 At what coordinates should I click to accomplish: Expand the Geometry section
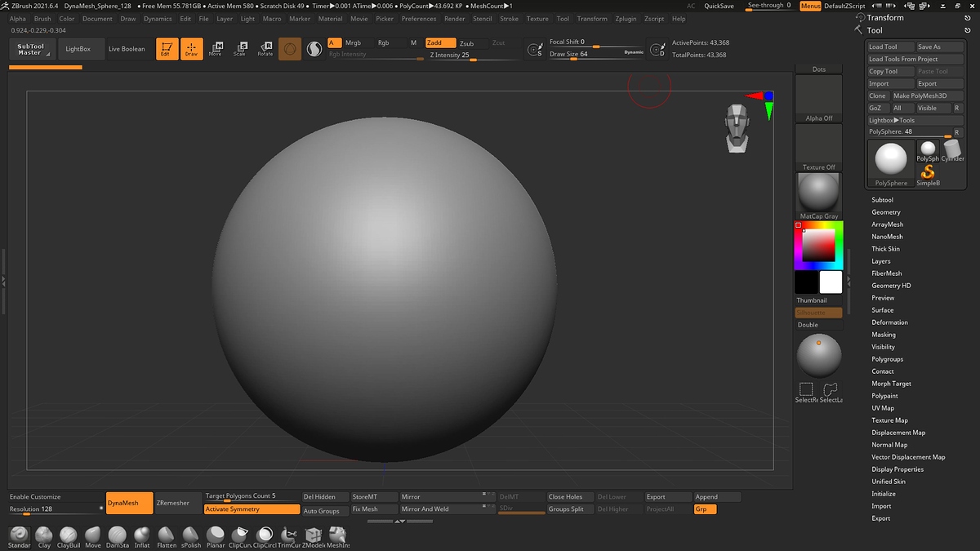point(886,212)
